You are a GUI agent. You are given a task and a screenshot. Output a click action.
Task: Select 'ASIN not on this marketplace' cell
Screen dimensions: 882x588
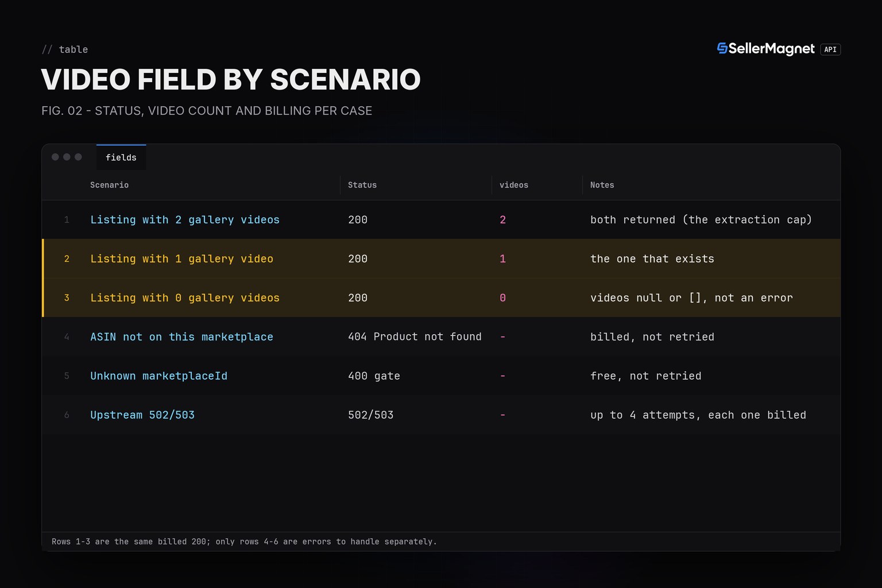point(181,337)
